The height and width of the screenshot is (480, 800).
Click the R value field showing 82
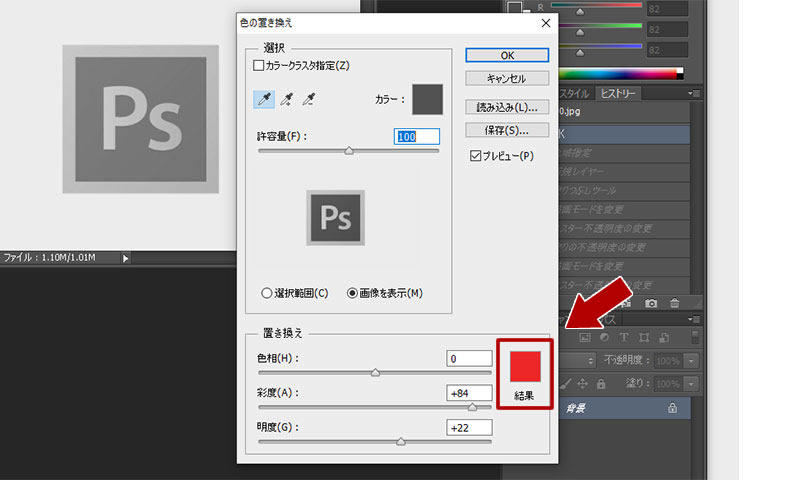(667, 9)
